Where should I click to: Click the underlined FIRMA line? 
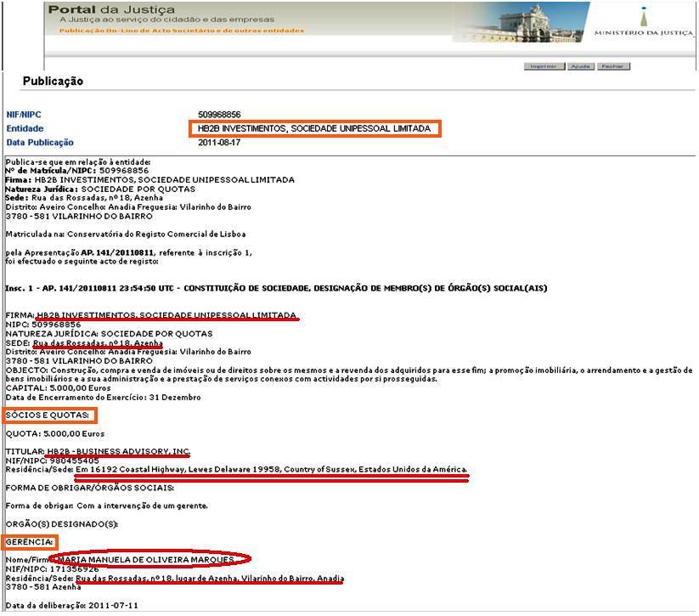(x=150, y=315)
